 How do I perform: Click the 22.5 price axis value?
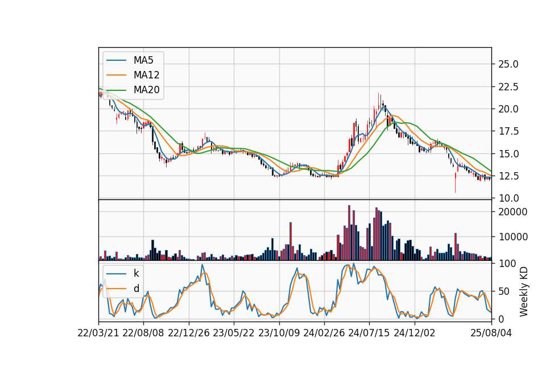pyautogui.click(x=508, y=86)
